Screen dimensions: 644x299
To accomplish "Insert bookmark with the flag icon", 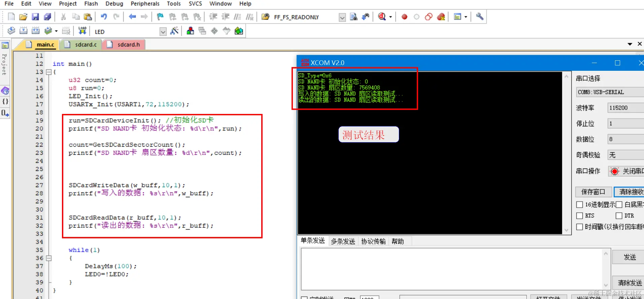I will point(160,17).
